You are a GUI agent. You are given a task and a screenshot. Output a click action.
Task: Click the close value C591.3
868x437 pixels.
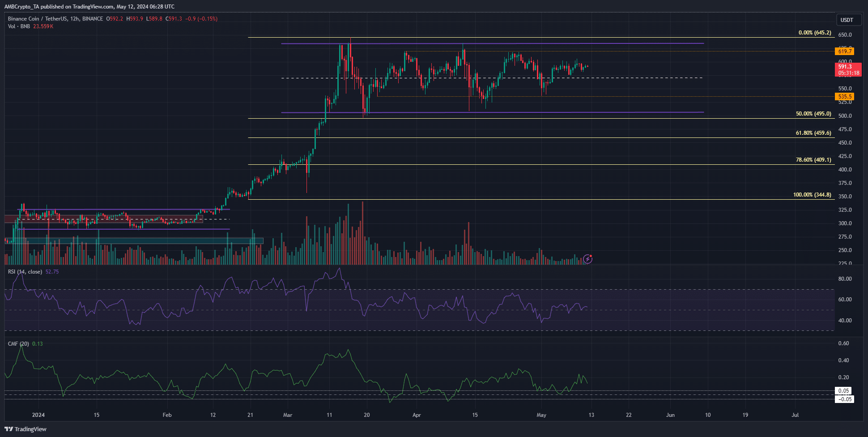[174, 19]
